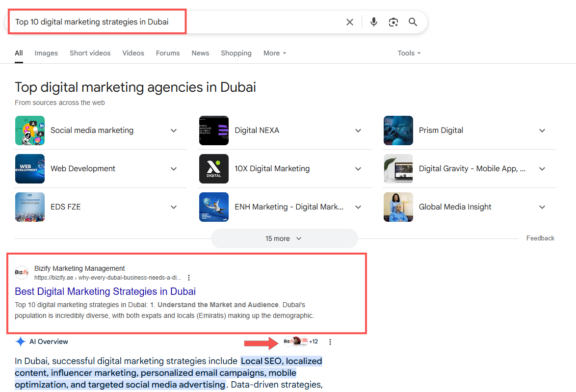Open the EDS FZE thumbnail image

point(30,207)
